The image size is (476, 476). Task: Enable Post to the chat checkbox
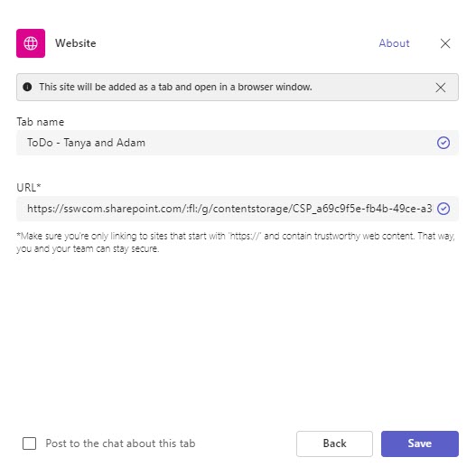[x=30, y=443]
